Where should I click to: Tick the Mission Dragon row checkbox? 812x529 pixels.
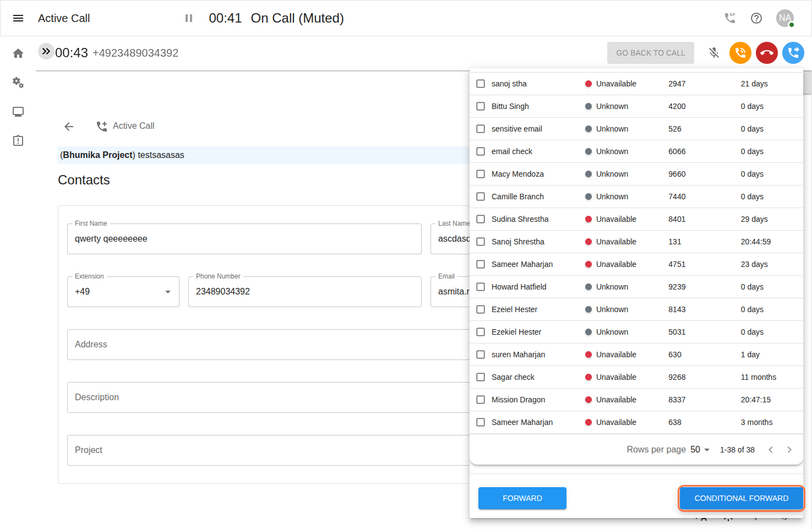pos(481,400)
